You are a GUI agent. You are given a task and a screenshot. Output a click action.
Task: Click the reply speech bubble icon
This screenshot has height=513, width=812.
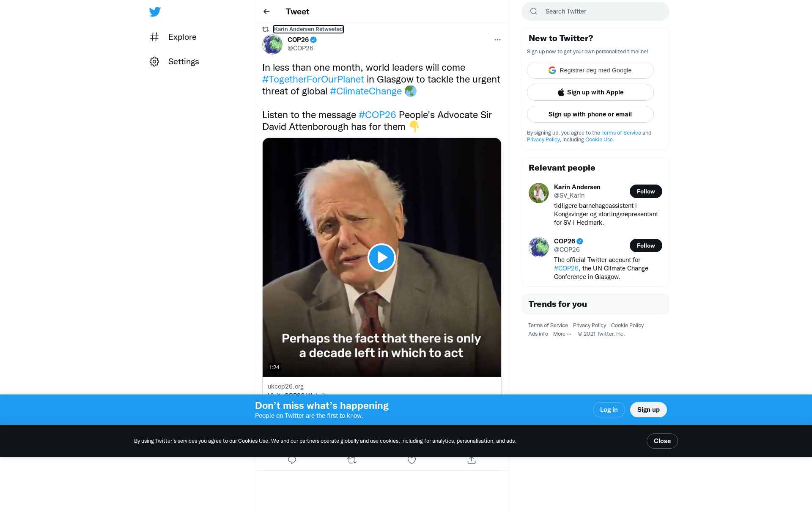tap(292, 461)
